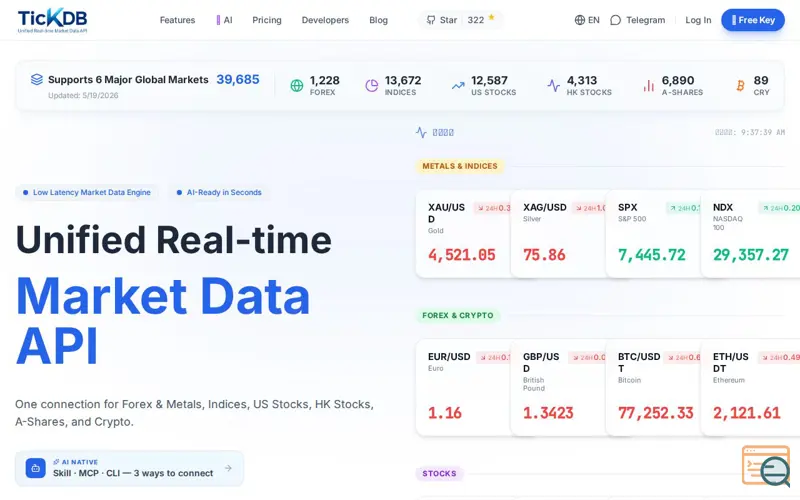Click the pulse wave HK Stocks icon
800x500 pixels.
[554, 86]
